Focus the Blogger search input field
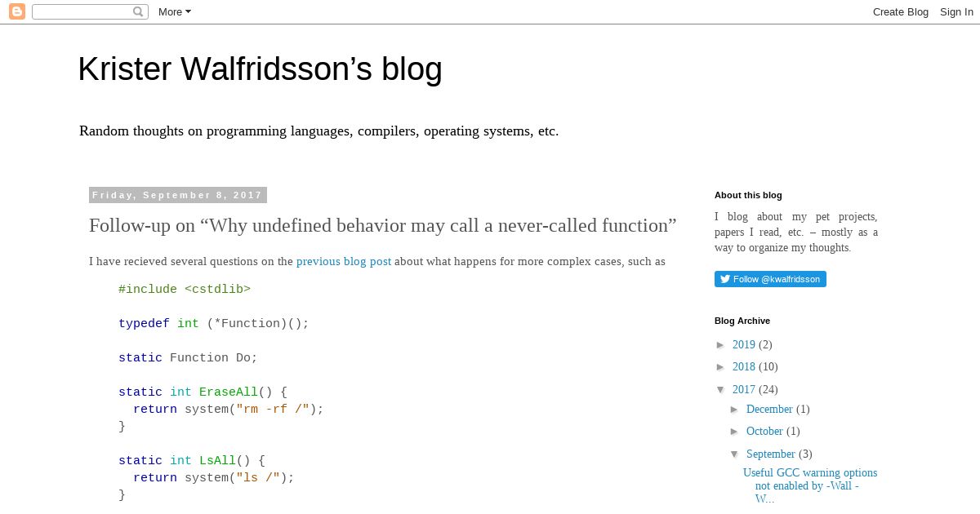Screen dimensions: 980x514 coord(82,11)
